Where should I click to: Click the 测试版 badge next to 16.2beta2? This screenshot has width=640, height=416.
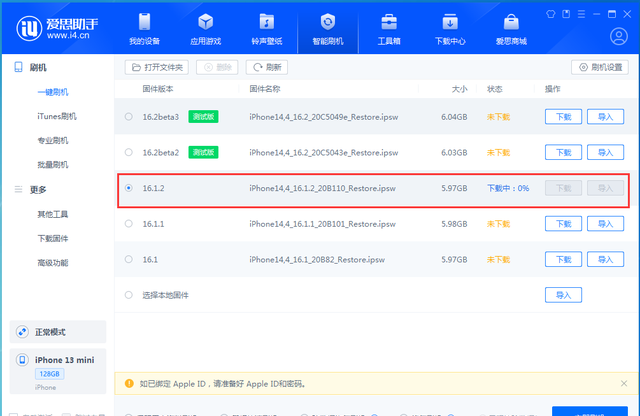[203, 152]
